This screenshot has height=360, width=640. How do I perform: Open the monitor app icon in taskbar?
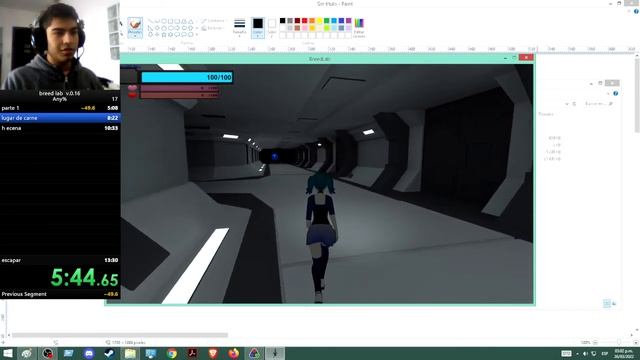[151, 353]
